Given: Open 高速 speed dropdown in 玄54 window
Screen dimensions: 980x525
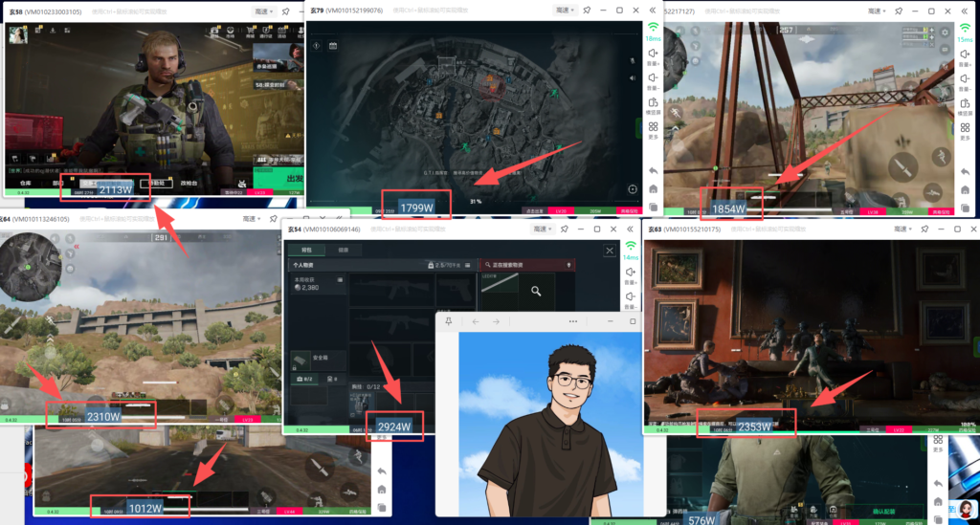Looking at the screenshot, I should pyautogui.click(x=543, y=230).
